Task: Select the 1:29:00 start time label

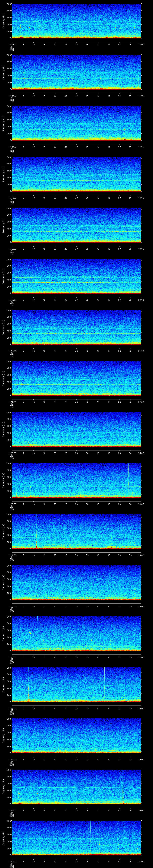Action: tap(12, 810)
